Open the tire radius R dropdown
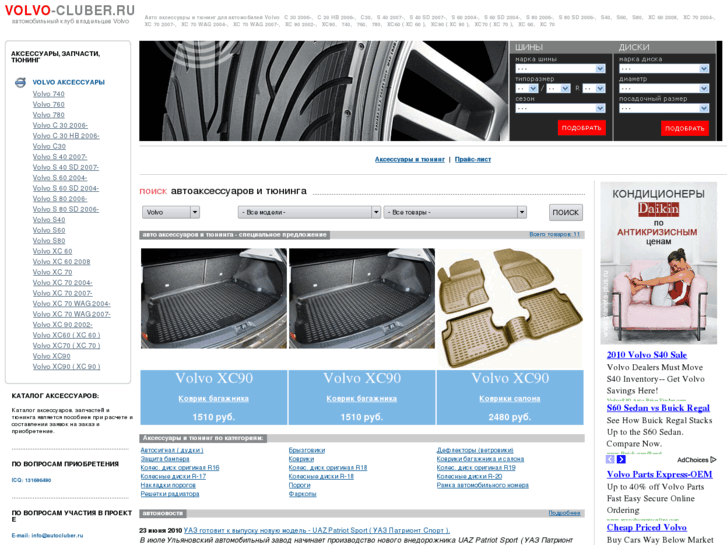This screenshot has width=727, height=545. pyautogui.click(x=594, y=88)
